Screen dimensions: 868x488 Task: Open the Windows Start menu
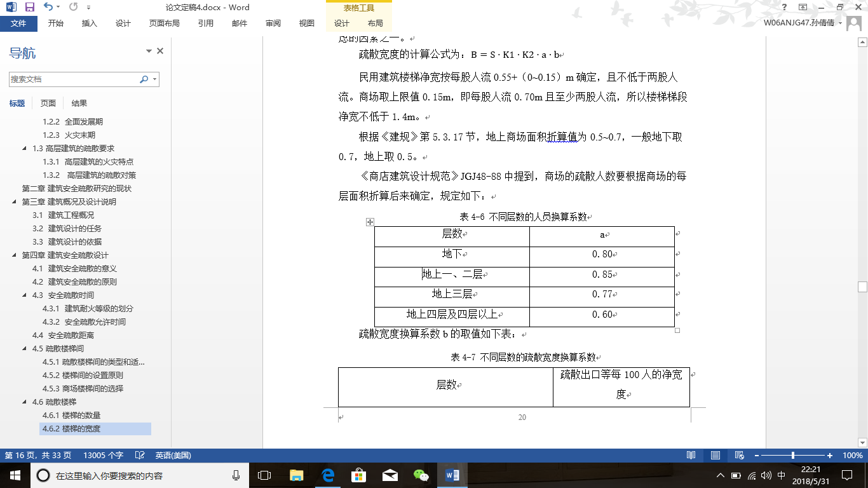[15, 475]
